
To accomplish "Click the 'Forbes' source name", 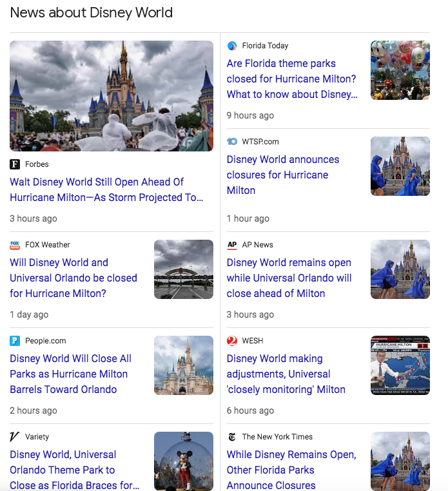I will click(x=37, y=164).
